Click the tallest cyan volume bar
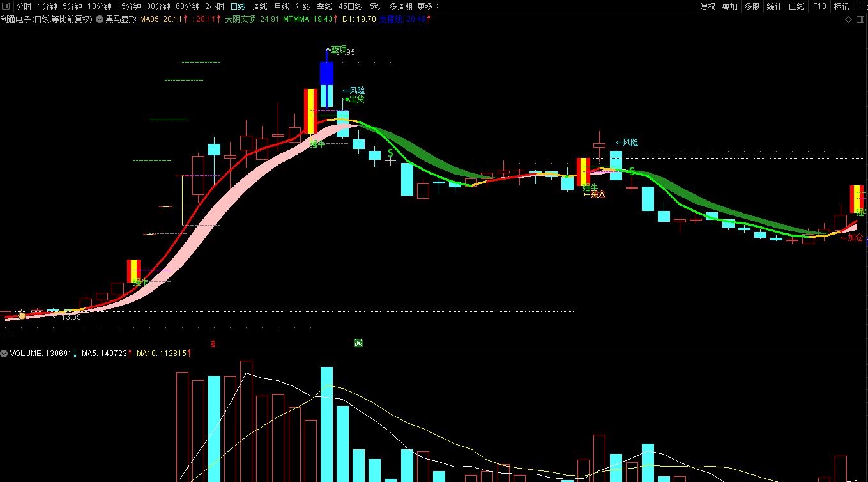 326,424
